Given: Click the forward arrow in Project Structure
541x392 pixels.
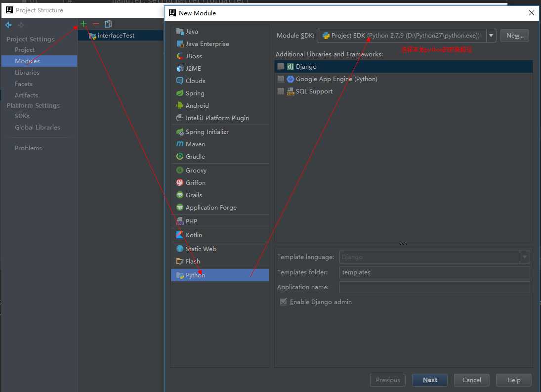Looking at the screenshot, I should click(x=21, y=25).
